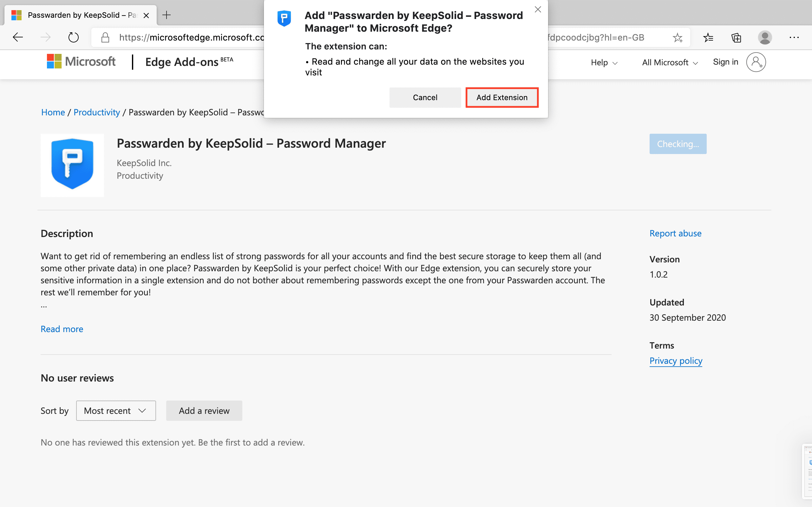This screenshot has height=507, width=812.
Task: Click the padlock site info icon
Action: click(x=105, y=37)
